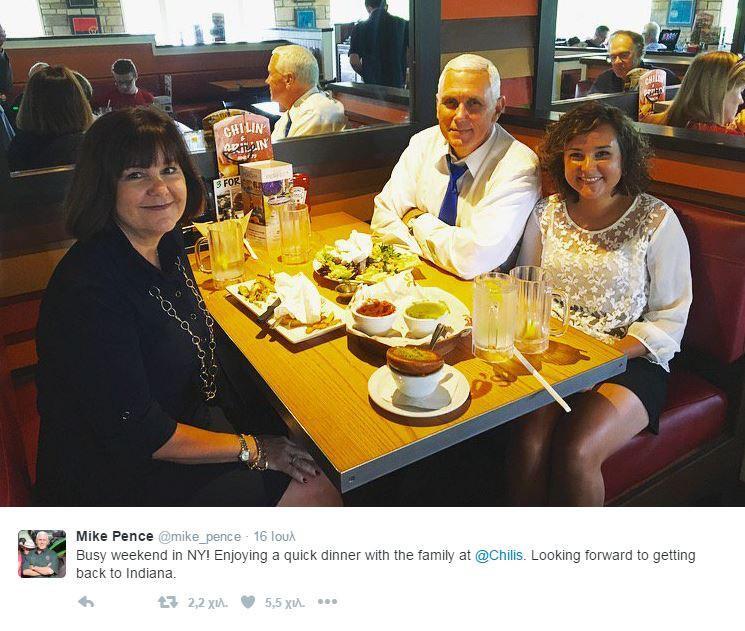View the 2,2 χιλ. retweet count
745x631 pixels.
pos(208,603)
